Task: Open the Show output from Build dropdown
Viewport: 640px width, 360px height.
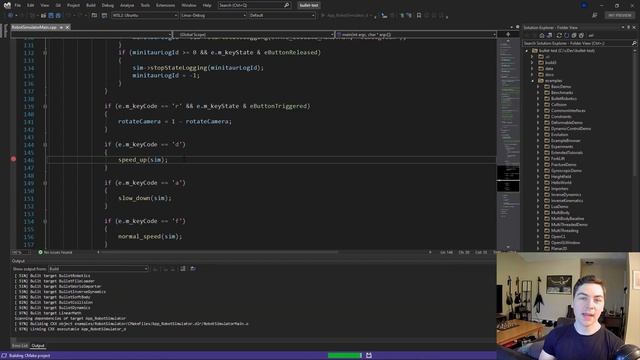Action: [x=98, y=269]
